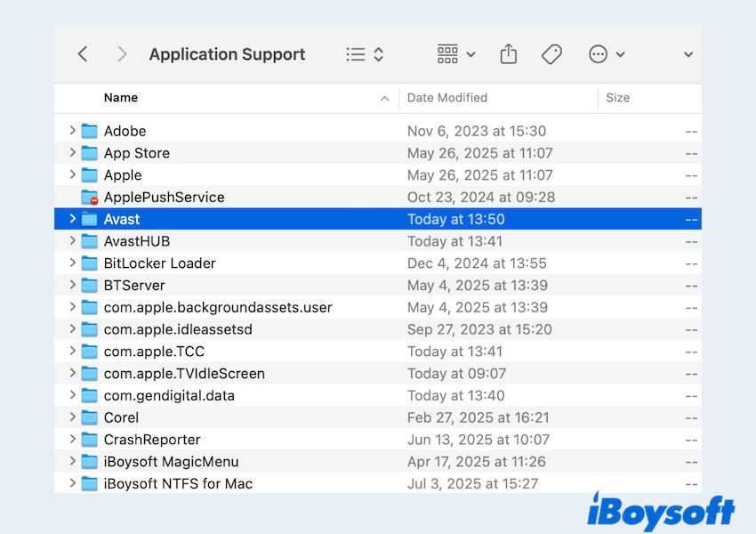Select the com.apple.TCC folder icon
This screenshot has height=534, width=756.
(89, 352)
